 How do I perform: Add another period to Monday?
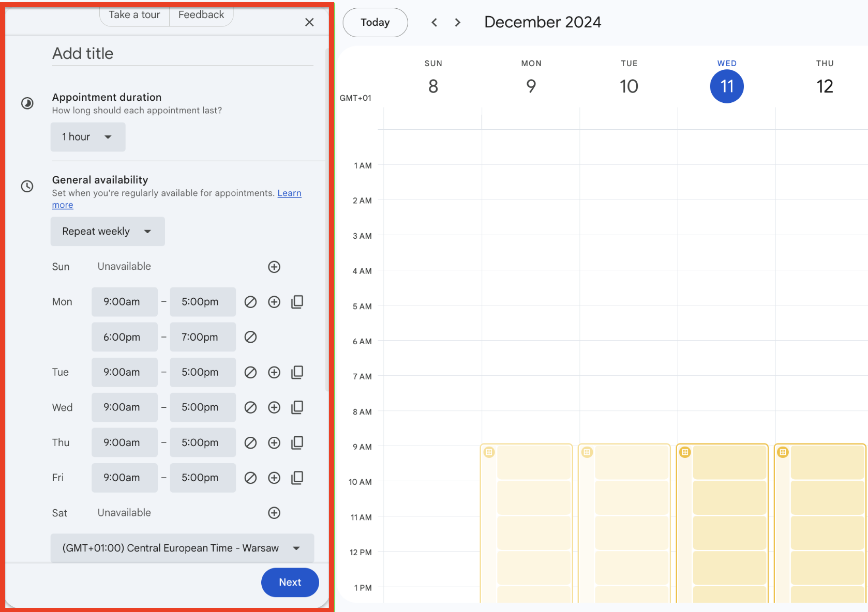click(x=274, y=302)
